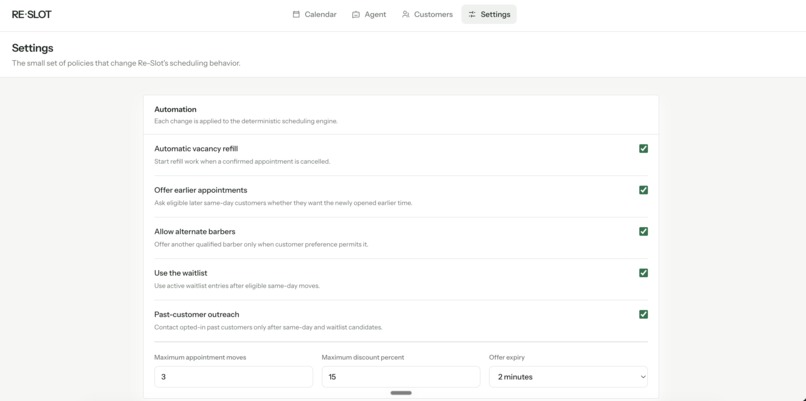Click the Automation section title
The height and width of the screenshot is (401, 806).
[x=175, y=110]
